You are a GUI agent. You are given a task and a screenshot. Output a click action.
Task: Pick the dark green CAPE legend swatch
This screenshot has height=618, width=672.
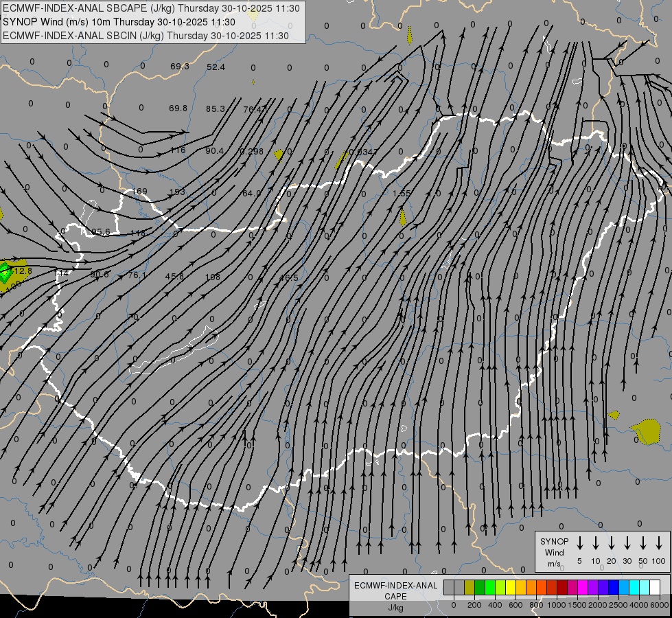(480, 588)
